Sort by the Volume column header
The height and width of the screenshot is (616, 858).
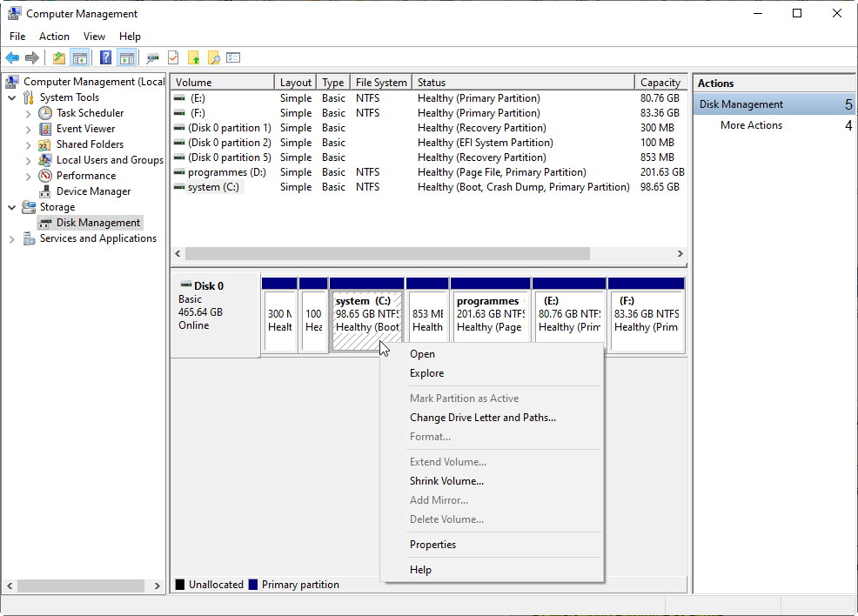222,82
